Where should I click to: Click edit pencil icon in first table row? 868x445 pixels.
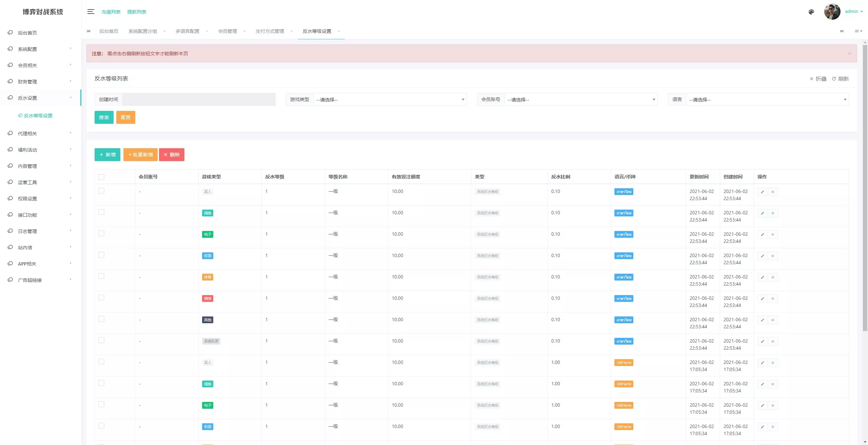[762, 192]
